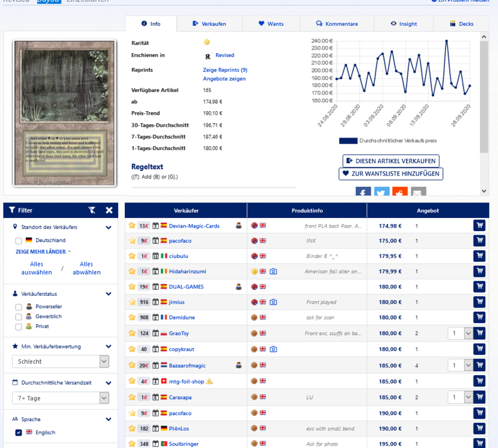The image size is (498, 448).
Task: Add Soulbringer's 195,00 € offer to cart
Action: pos(479,443)
